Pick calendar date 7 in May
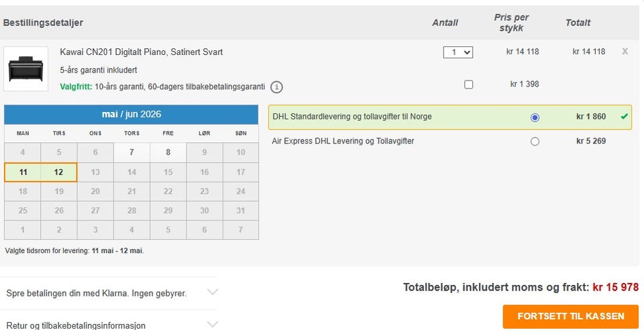 pyautogui.click(x=131, y=152)
